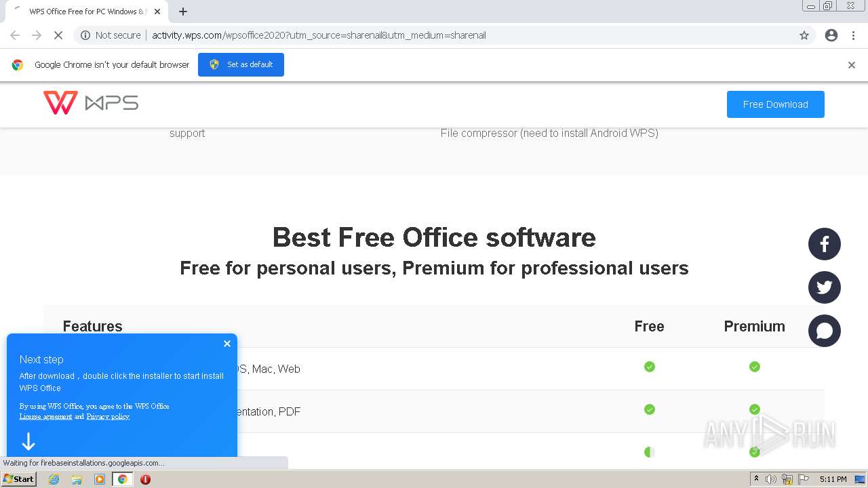Go back to previous page
This screenshot has width=868, height=488.
pos(15,35)
